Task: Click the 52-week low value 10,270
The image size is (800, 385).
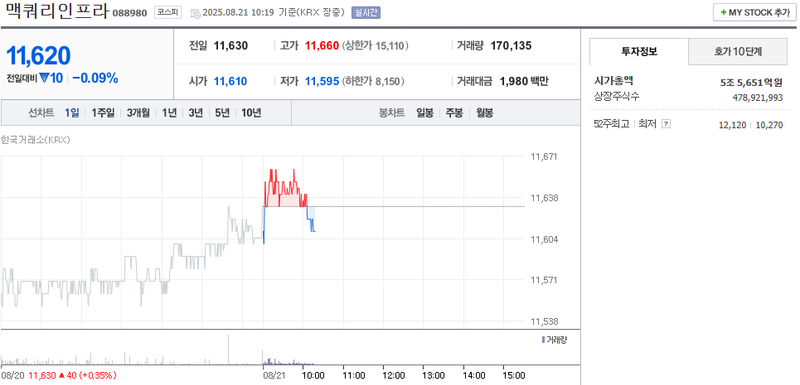Action: coord(769,125)
